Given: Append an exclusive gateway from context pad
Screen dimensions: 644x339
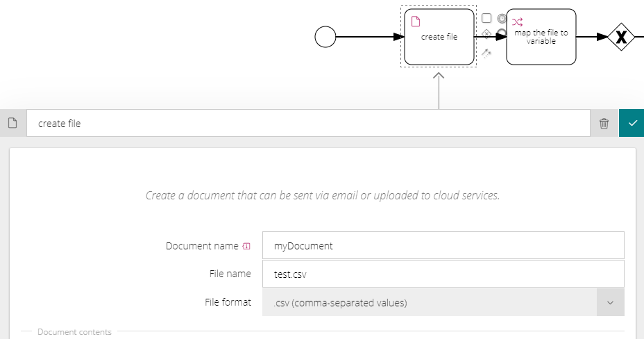Looking at the screenshot, I should [x=486, y=34].
